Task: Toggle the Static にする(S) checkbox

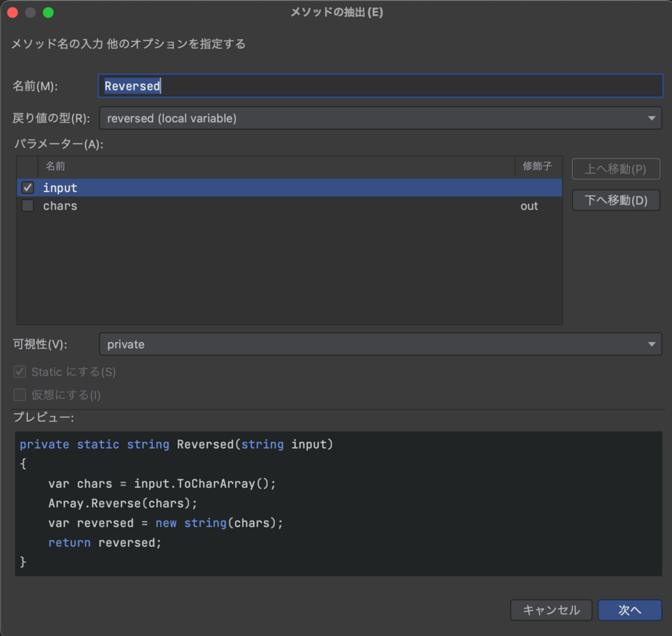Action: click(20, 371)
